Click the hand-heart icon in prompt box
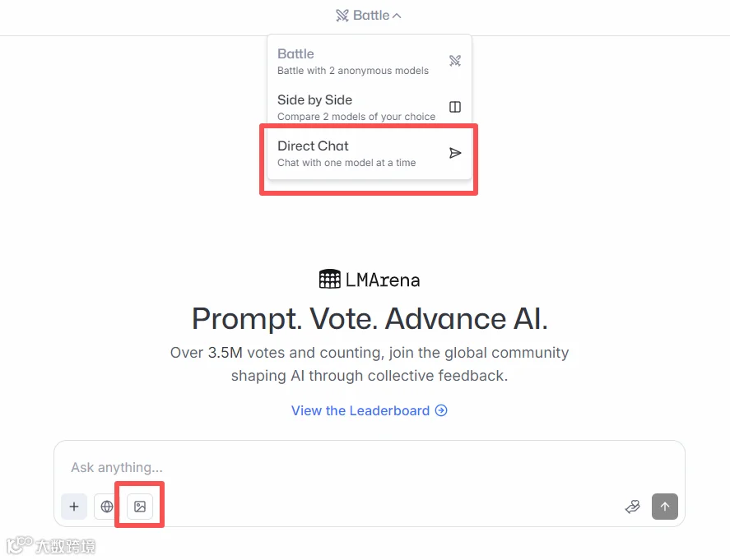Image resolution: width=730 pixels, height=560 pixels. [633, 506]
